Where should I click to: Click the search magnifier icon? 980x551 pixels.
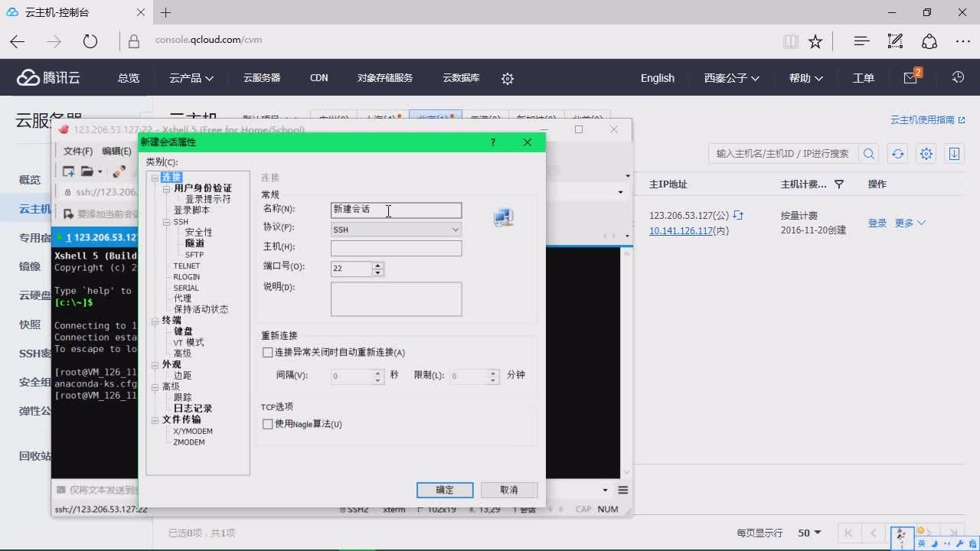pos(869,154)
